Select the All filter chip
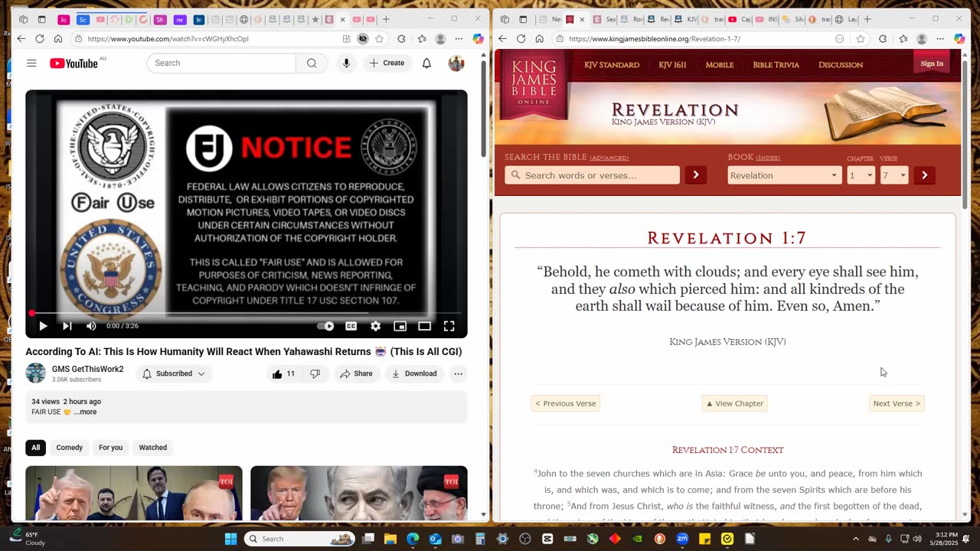This screenshot has width=980, height=551. 35,448
